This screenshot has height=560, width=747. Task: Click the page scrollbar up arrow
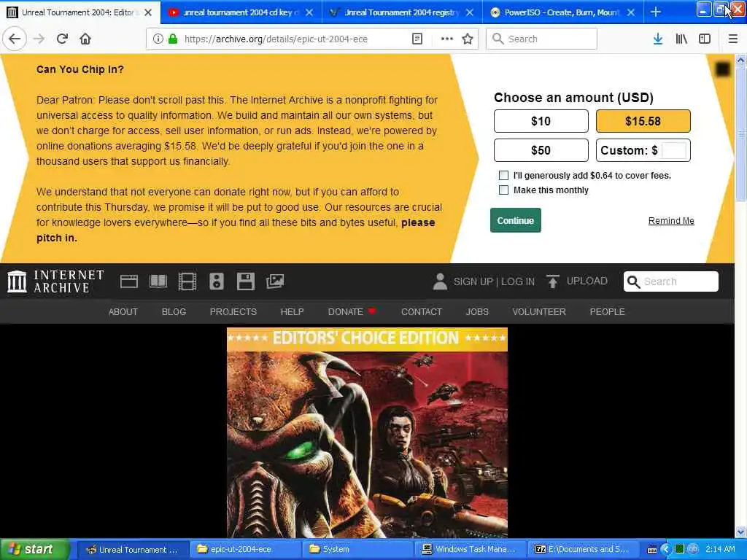pyautogui.click(x=740, y=60)
